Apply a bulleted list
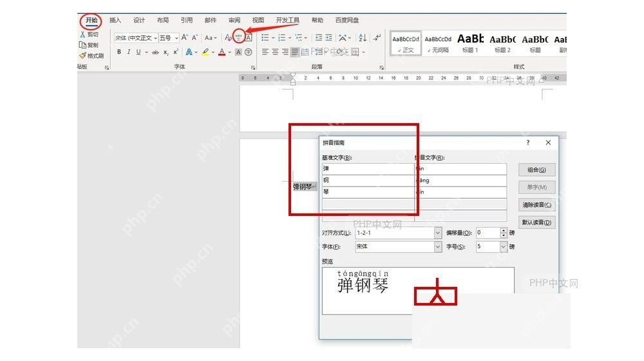This screenshot has width=644, height=361. pos(265,38)
